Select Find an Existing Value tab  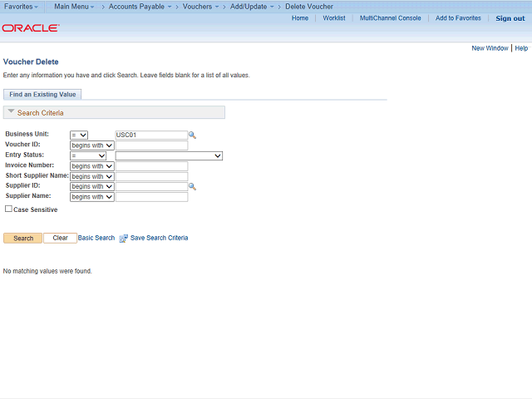42,94
